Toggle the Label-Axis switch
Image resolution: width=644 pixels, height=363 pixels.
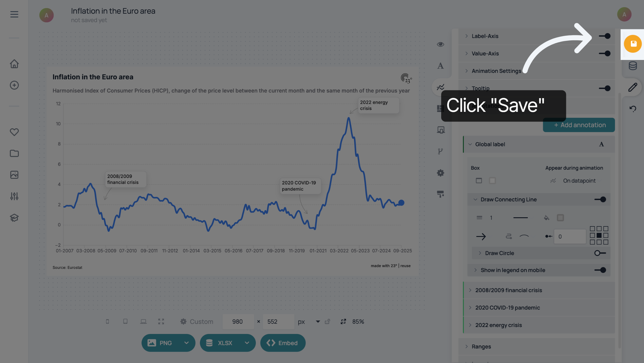pyautogui.click(x=604, y=36)
